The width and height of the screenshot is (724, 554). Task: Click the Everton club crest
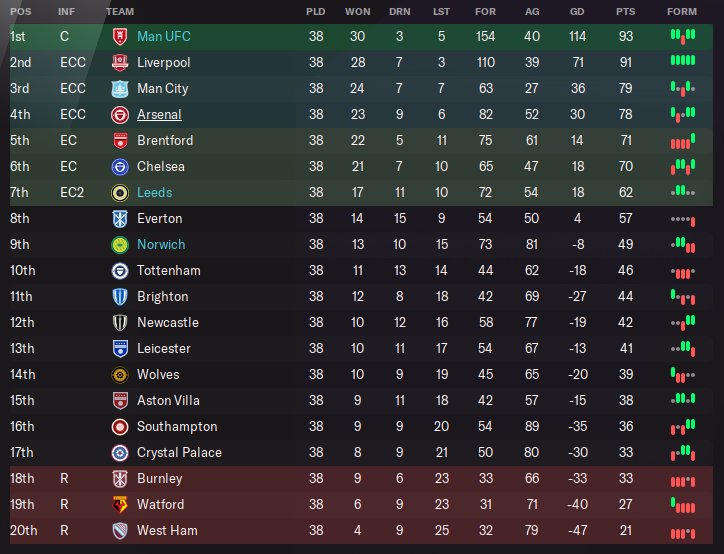coord(119,218)
